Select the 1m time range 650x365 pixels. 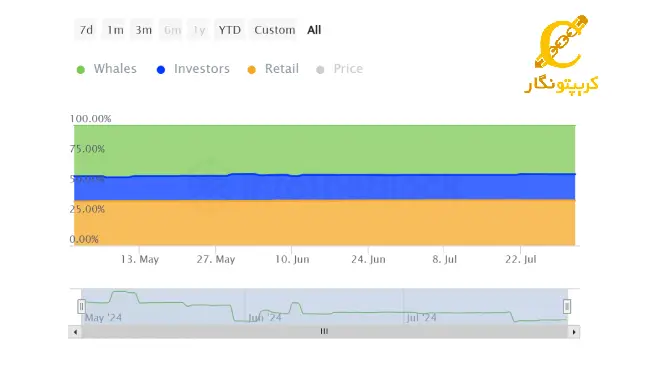coord(115,30)
